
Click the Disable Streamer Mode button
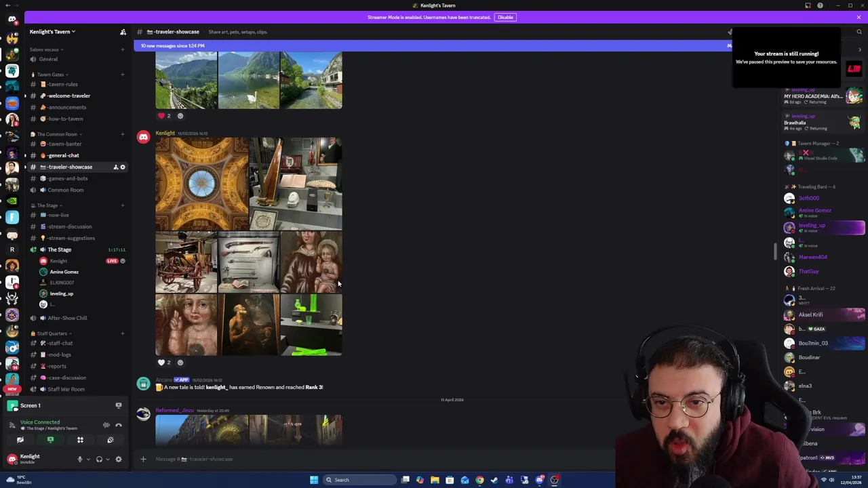click(505, 17)
